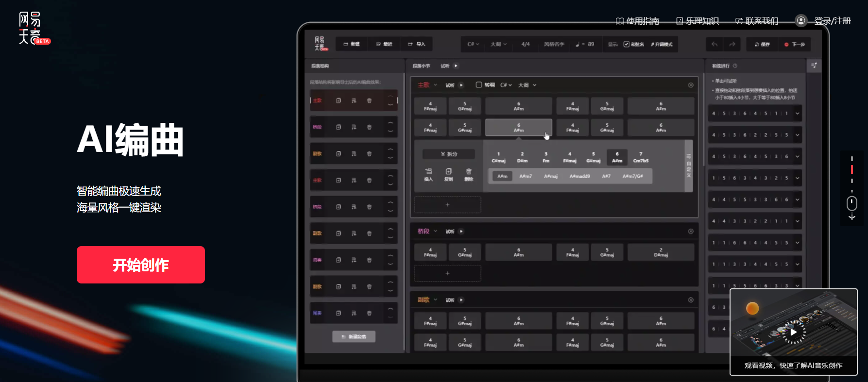This screenshot has height=382, width=868.
Task: Close the 桥段 section editor panel
Action: tap(691, 232)
